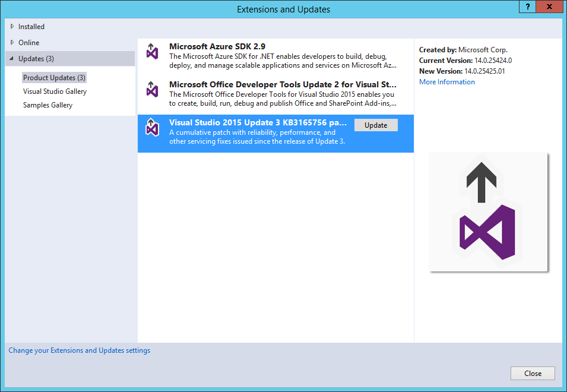Select the Online tree item label
567x392 pixels.
(29, 42)
